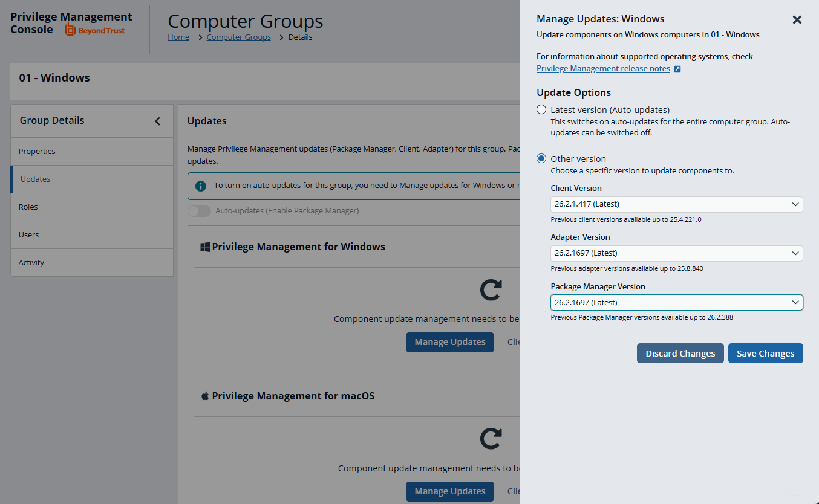The height and width of the screenshot is (504, 819).
Task: Click the Adapter Version label
Action: [x=580, y=237]
